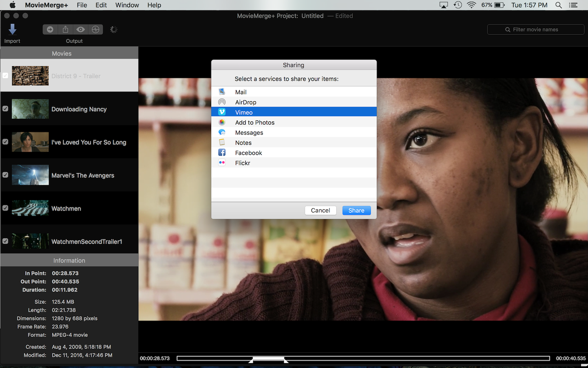Uncheck the District 9 - Trailer checkbox
Viewport: 588px width, 368px height.
coord(6,76)
